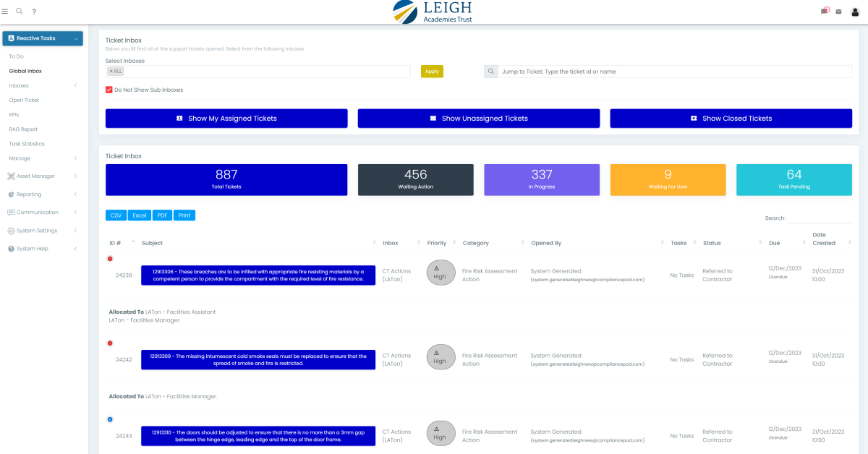
Task: Open the mail envelope icon
Action: click(838, 12)
